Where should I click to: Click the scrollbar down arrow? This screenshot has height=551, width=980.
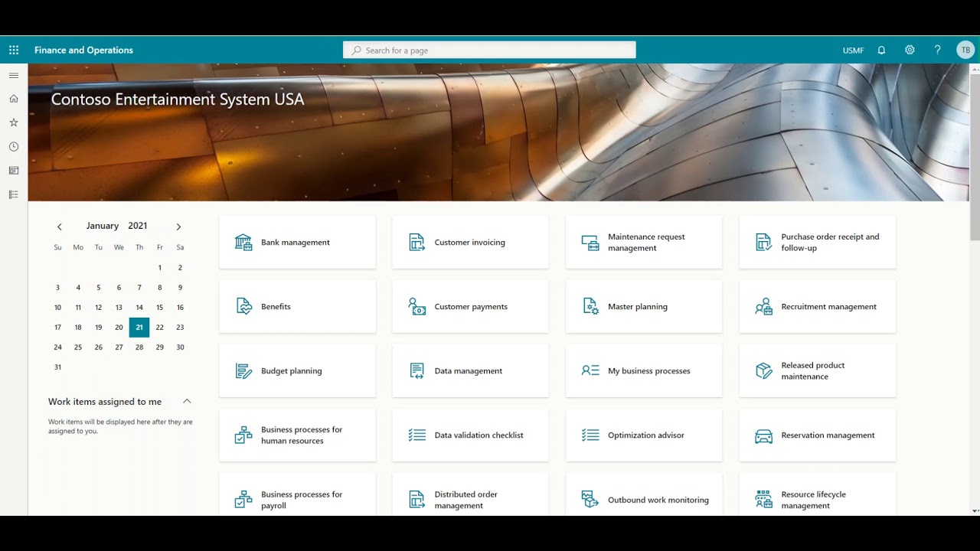tap(975, 510)
